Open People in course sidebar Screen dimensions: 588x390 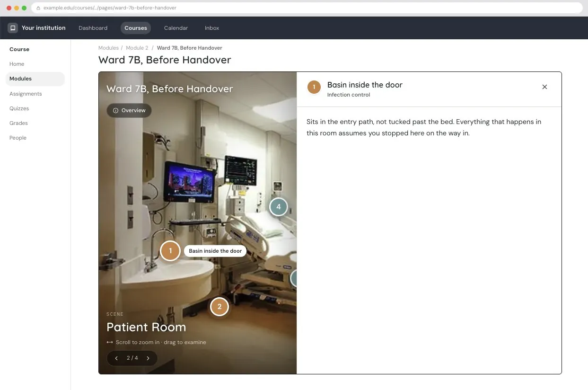click(x=18, y=138)
